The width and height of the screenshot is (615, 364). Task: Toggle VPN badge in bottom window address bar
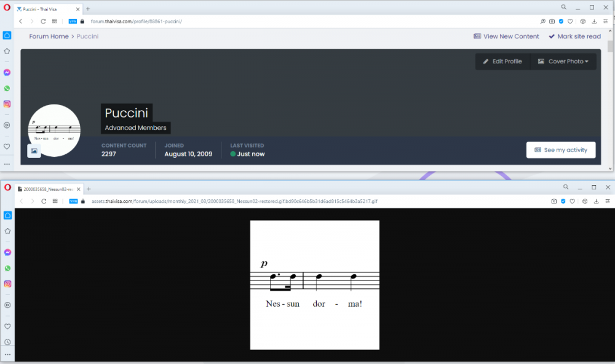73,201
